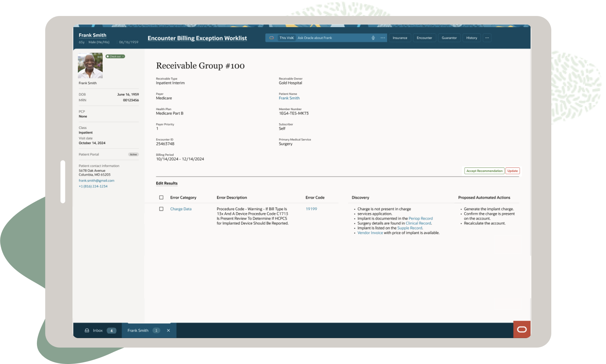Close the Frank Smith bottom tab
606x364 pixels.
coord(168,331)
